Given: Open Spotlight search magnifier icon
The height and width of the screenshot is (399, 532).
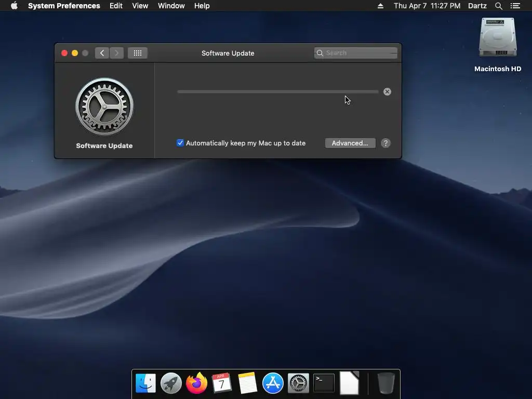Looking at the screenshot, I should click(498, 6).
